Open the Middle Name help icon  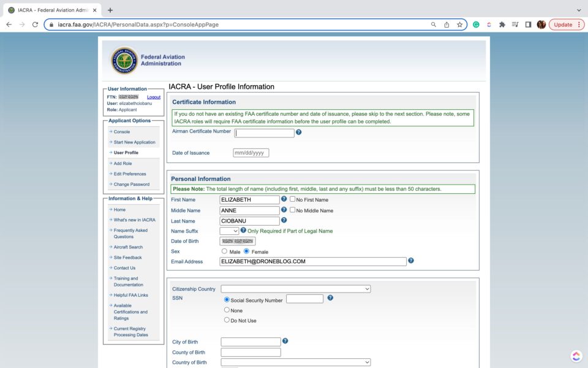[284, 210]
